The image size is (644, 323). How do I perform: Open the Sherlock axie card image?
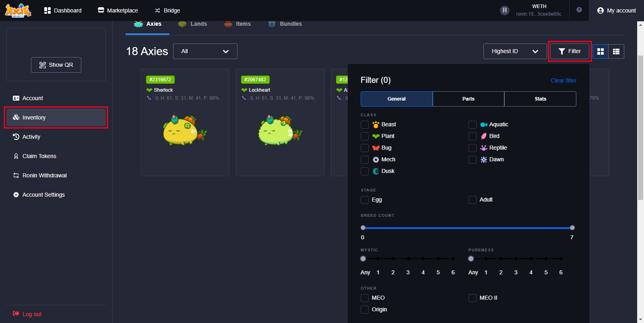pyautogui.click(x=185, y=130)
